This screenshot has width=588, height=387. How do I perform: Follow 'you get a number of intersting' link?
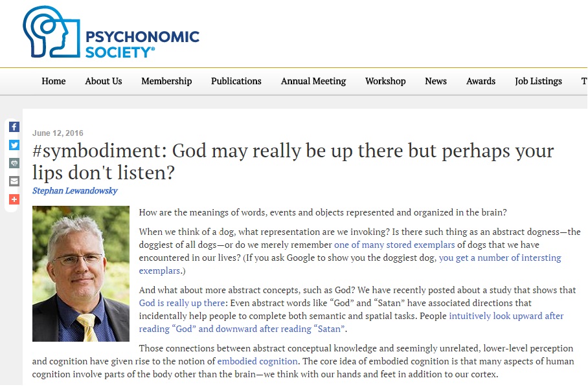coord(500,258)
